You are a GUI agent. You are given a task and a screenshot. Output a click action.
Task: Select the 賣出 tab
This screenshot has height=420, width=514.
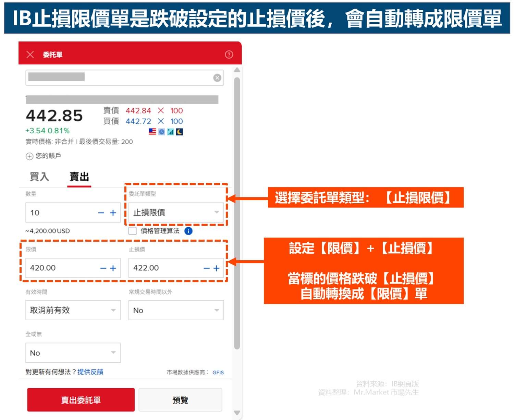click(79, 177)
